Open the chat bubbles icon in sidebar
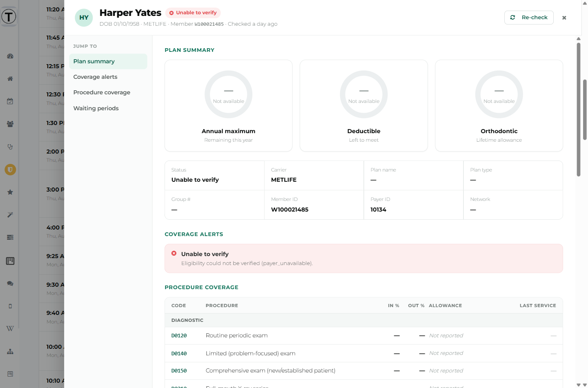 10,283
